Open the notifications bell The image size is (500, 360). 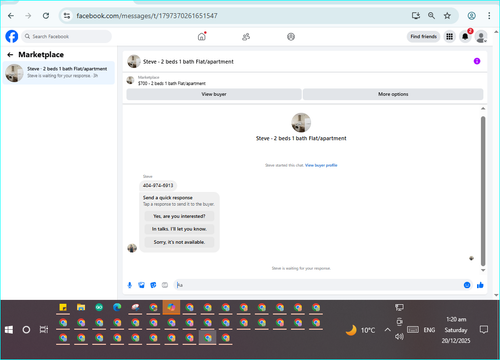pos(465,36)
